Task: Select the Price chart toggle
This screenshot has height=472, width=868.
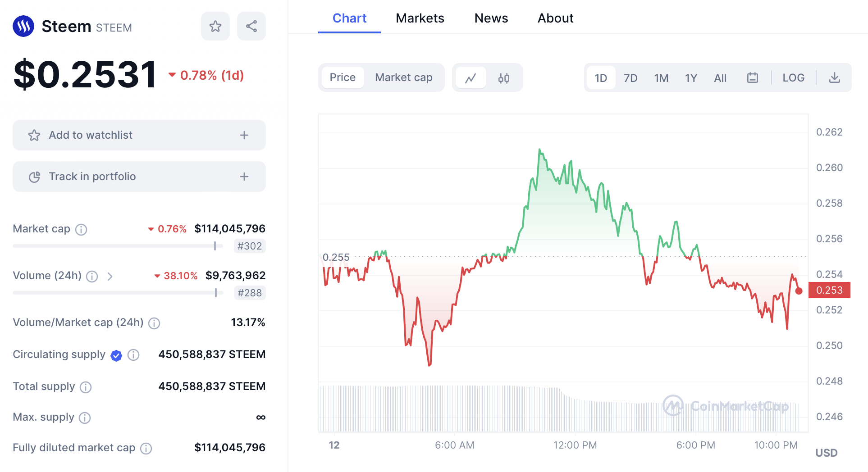Action: 343,77
